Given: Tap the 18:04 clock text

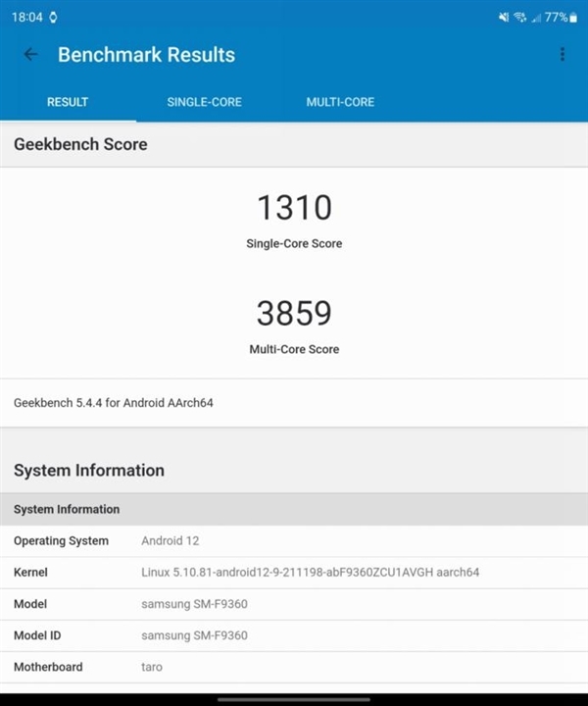Looking at the screenshot, I should pyautogui.click(x=27, y=18).
